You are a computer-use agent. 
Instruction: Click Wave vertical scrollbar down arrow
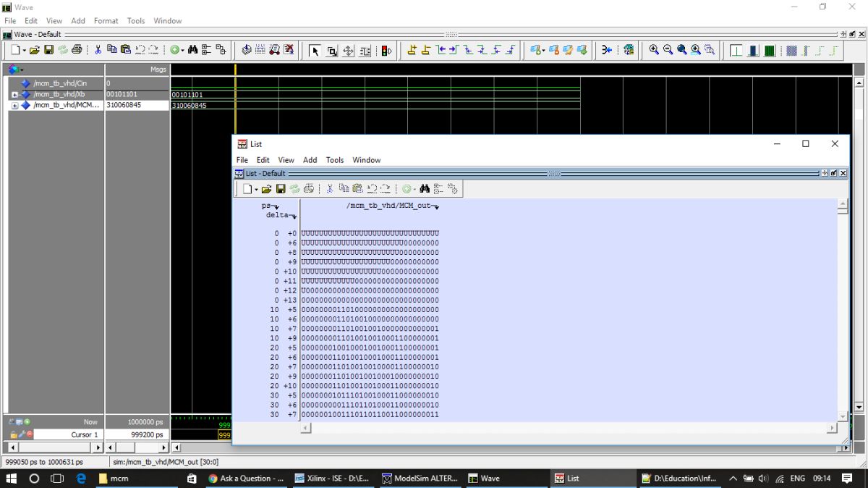point(859,408)
